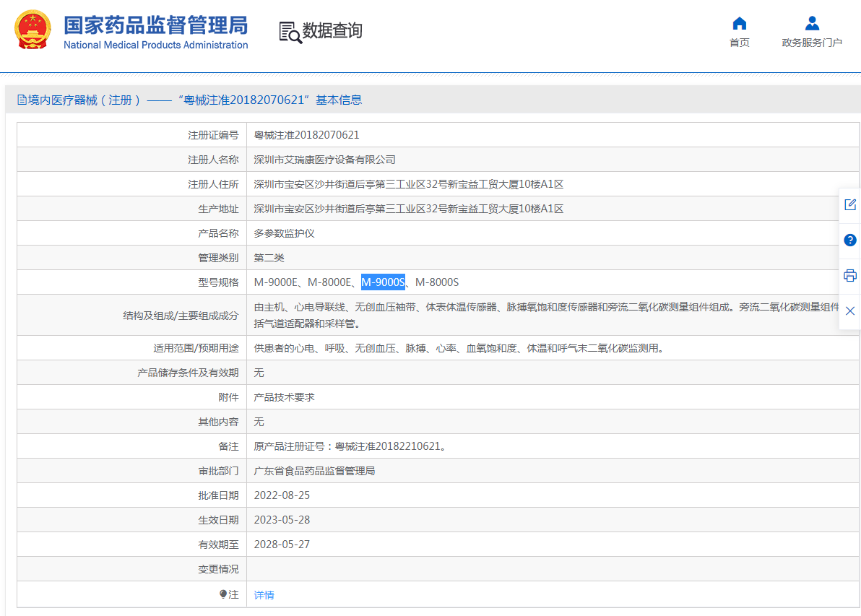Click the home house icon
The height and width of the screenshot is (616, 861).
click(x=739, y=23)
